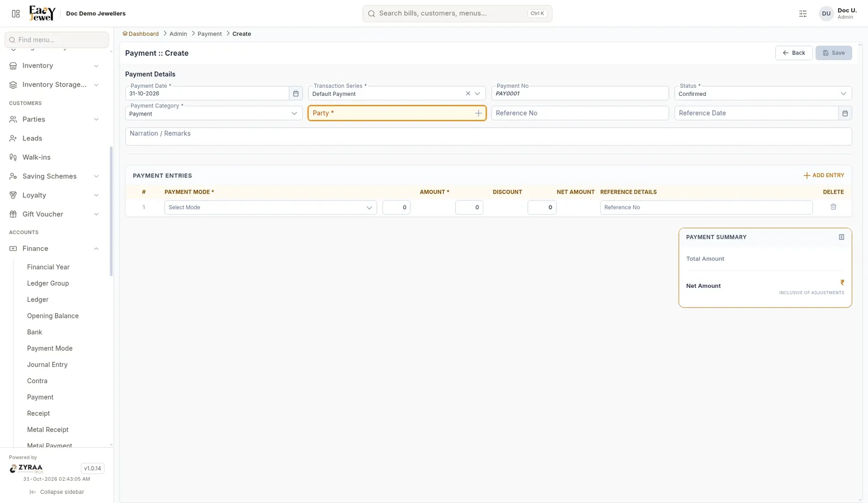Click the Loyalty sidebar icon

point(13,195)
